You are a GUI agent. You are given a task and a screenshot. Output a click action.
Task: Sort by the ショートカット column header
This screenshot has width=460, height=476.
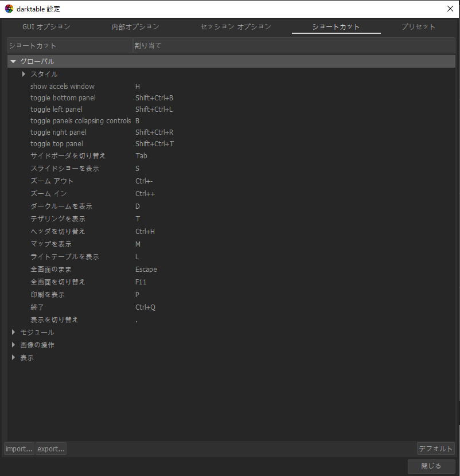click(70, 45)
